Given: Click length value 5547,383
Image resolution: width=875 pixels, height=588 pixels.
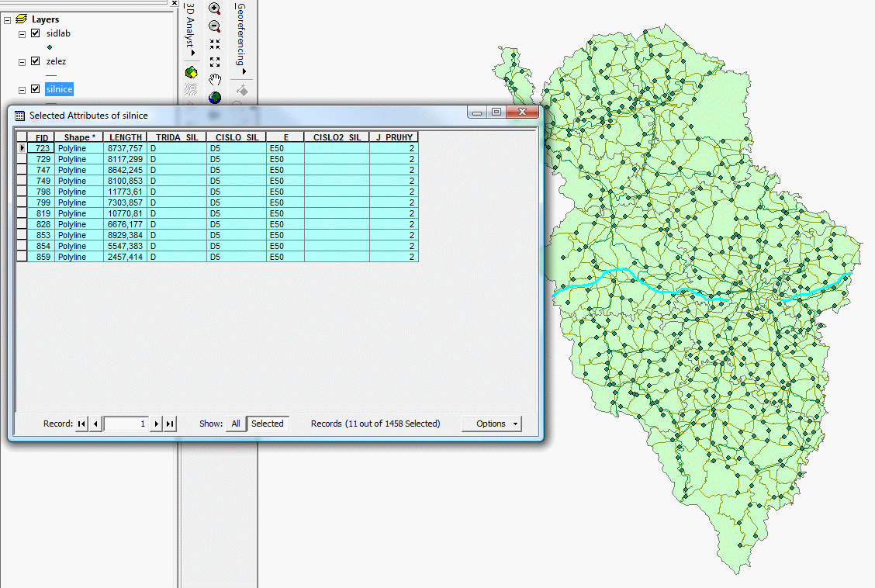Looking at the screenshot, I should [125, 246].
